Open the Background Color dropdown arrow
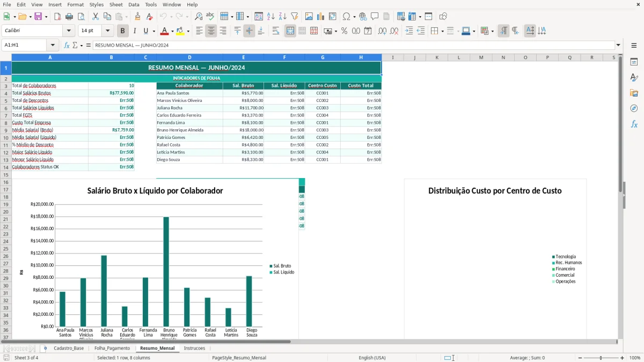 [188, 31]
